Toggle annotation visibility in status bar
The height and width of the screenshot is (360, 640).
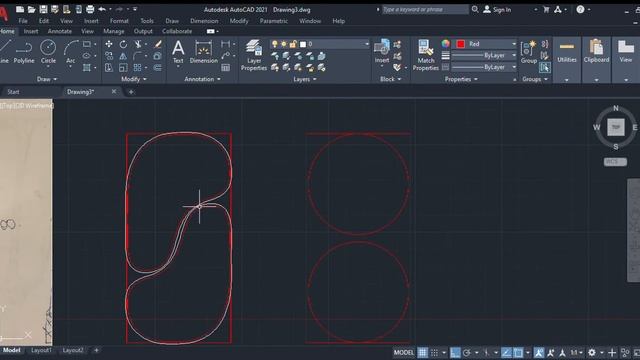click(539, 352)
